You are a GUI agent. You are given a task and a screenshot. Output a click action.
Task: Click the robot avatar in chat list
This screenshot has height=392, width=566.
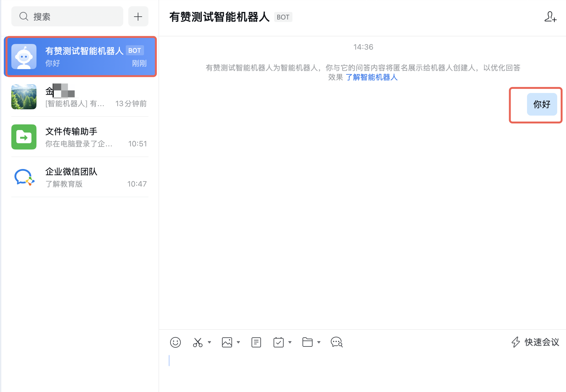tap(24, 57)
